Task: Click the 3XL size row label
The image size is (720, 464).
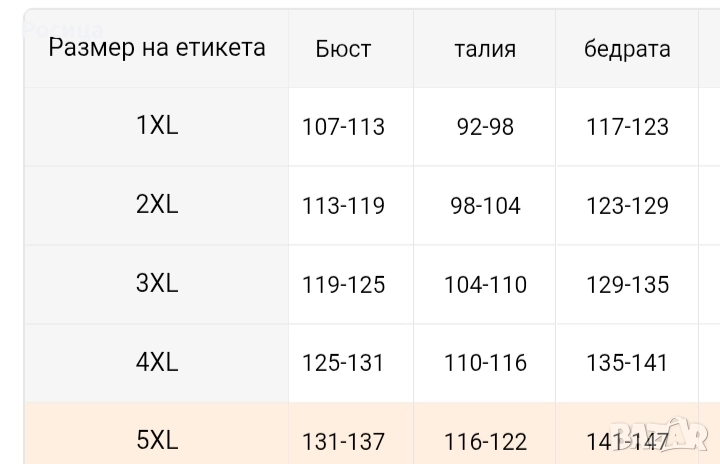Action: tap(157, 284)
